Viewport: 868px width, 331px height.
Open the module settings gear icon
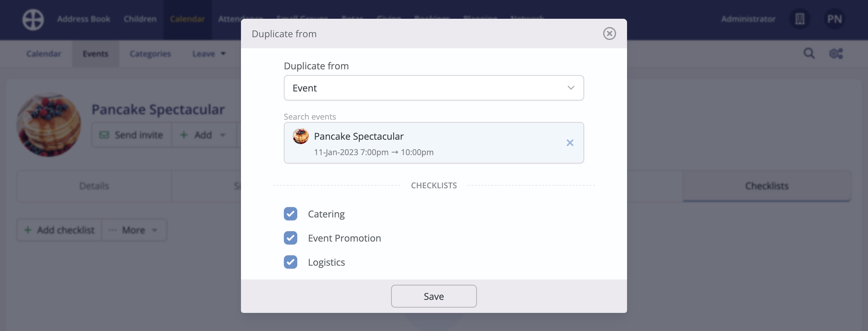(x=836, y=54)
